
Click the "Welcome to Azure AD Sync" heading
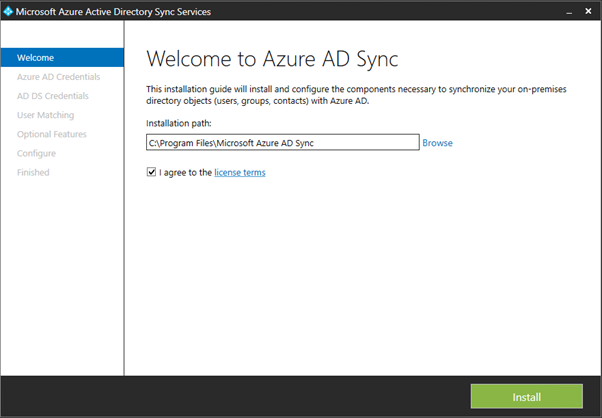(274, 58)
